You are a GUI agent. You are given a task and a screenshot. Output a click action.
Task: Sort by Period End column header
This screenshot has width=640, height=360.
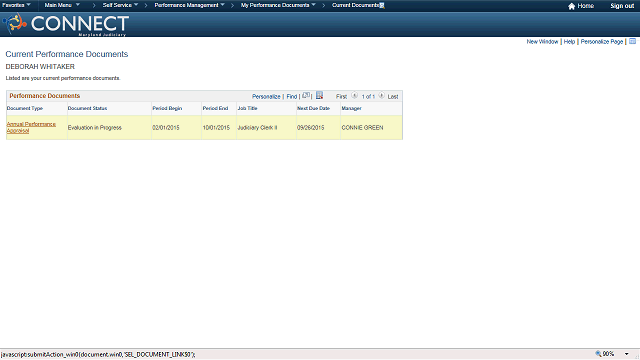pyautogui.click(x=215, y=109)
